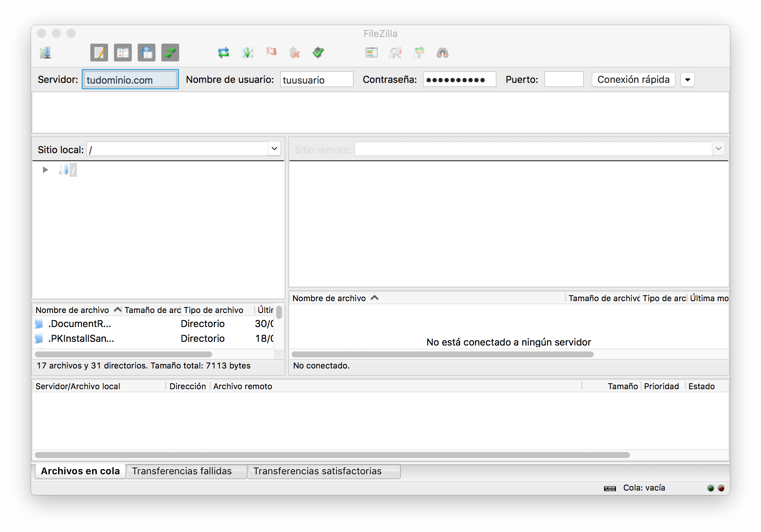Toggle remote directory tree display
The image size is (761, 532).
coord(147,53)
